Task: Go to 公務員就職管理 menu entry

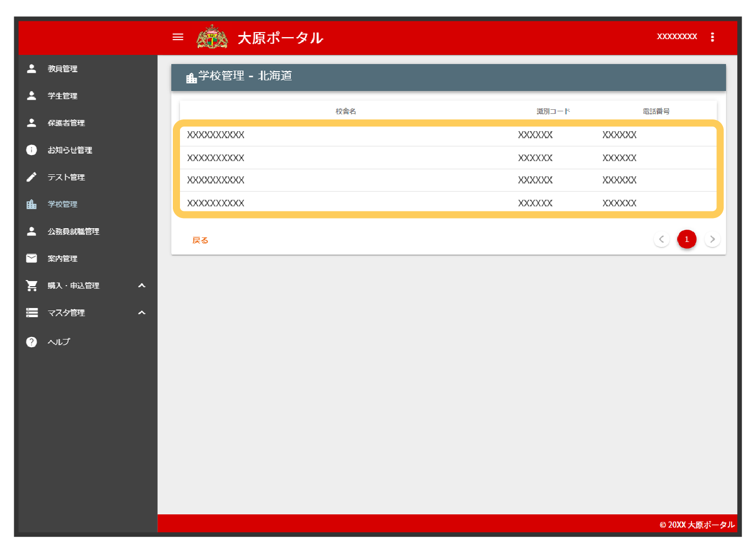Action: [73, 231]
